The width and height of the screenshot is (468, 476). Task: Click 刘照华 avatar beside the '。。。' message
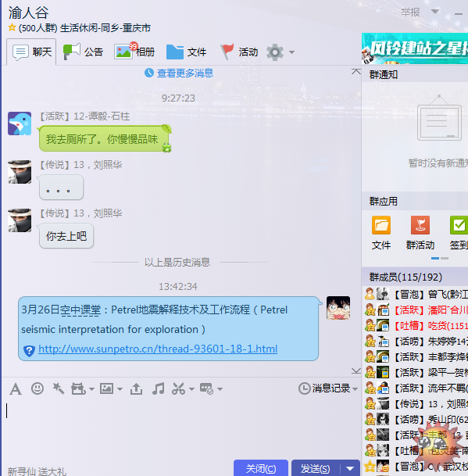(20, 172)
